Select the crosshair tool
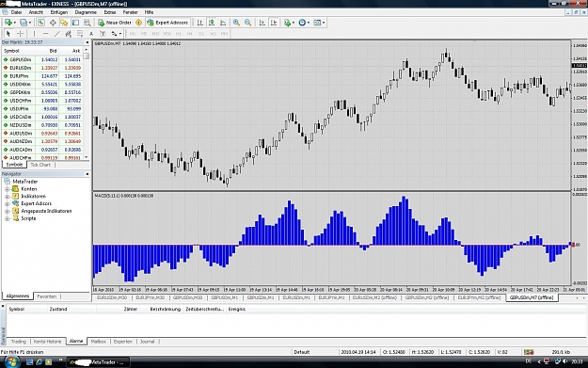The height and width of the screenshot is (368, 588). click(21, 34)
